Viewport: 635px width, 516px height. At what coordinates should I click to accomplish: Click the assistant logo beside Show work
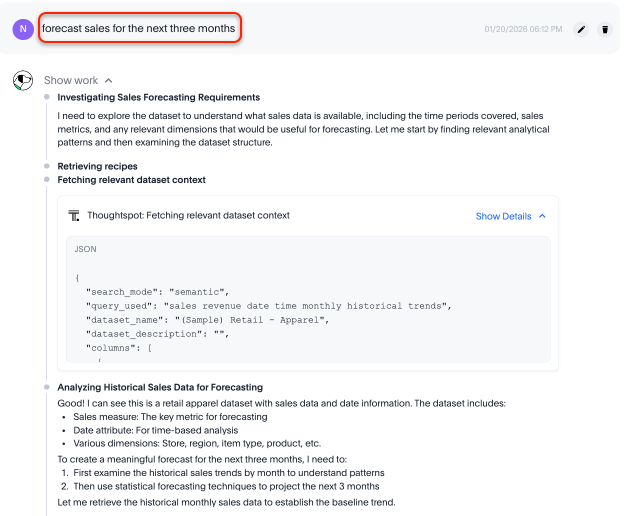click(22, 80)
